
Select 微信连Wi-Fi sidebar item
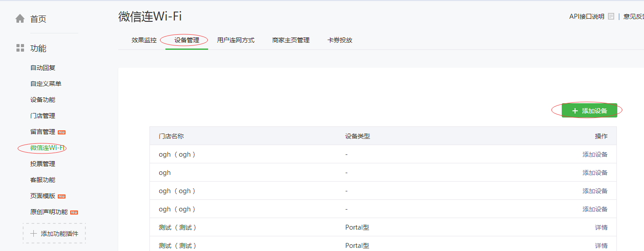click(48, 148)
